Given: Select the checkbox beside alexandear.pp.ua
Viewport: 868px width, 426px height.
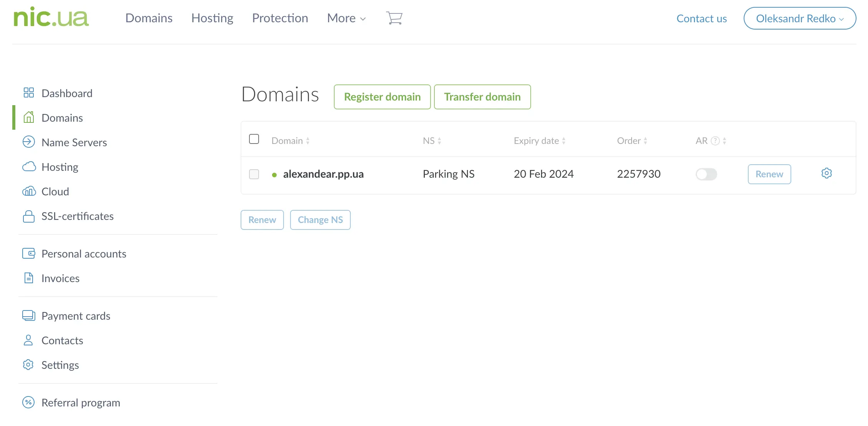Looking at the screenshot, I should [x=254, y=174].
